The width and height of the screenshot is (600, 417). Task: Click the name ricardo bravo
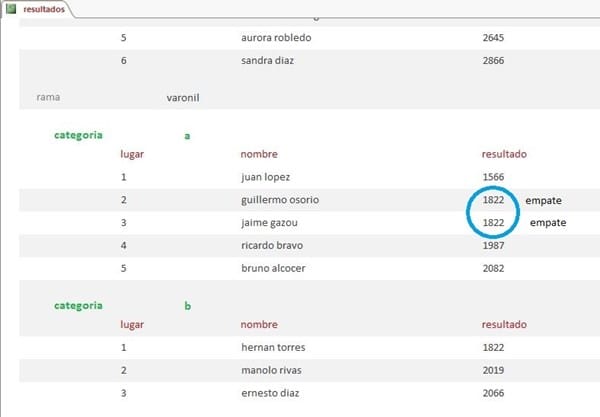pyautogui.click(x=273, y=245)
